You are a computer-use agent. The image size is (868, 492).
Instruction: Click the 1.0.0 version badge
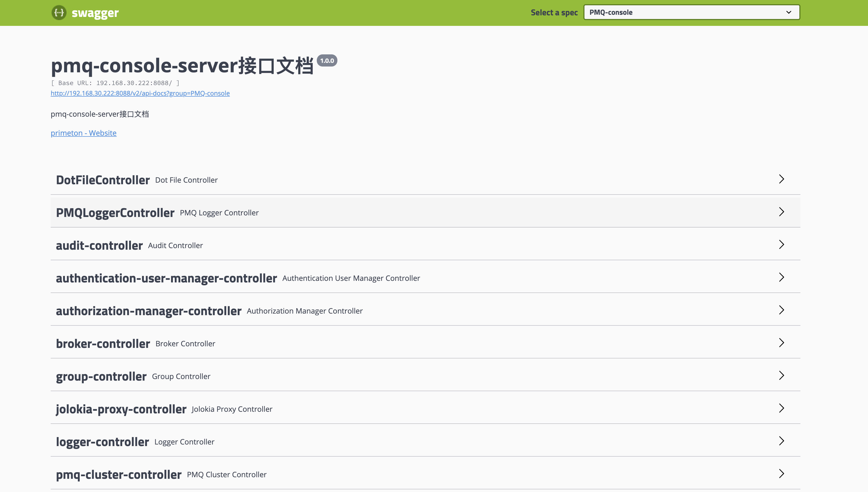[x=327, y=61]
